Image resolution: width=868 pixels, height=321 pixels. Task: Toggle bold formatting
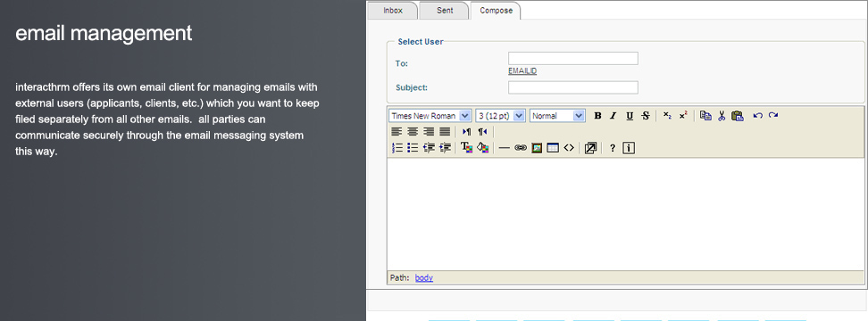(597, 116)
